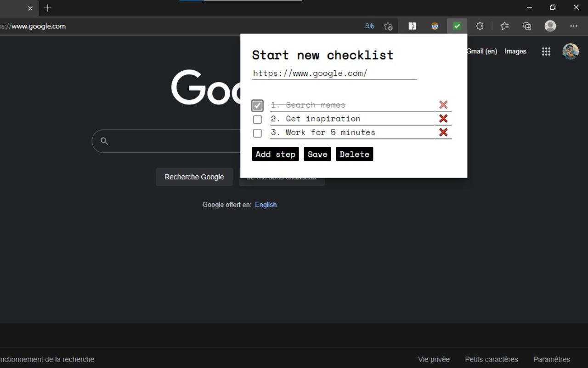Open the Petits caractères footer link
The height and width of the screenshot is (368, 588).
(x=492, y=360)
